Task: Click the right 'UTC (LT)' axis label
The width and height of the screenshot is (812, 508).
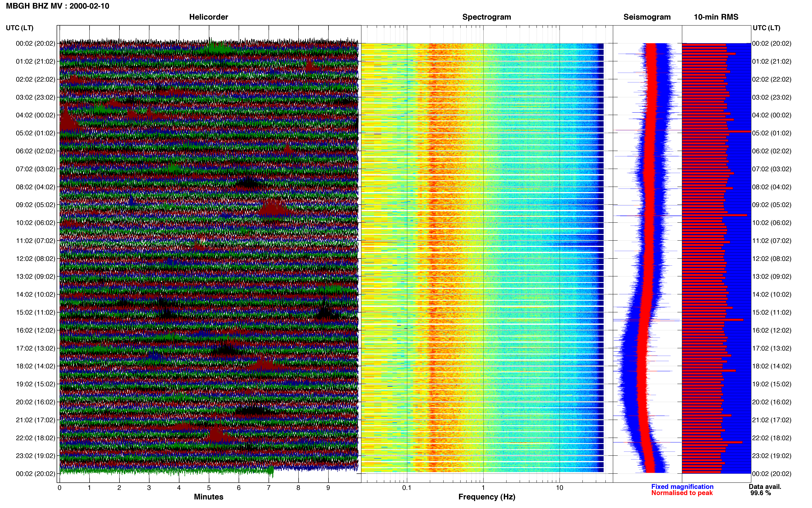Action: [766, 28]
